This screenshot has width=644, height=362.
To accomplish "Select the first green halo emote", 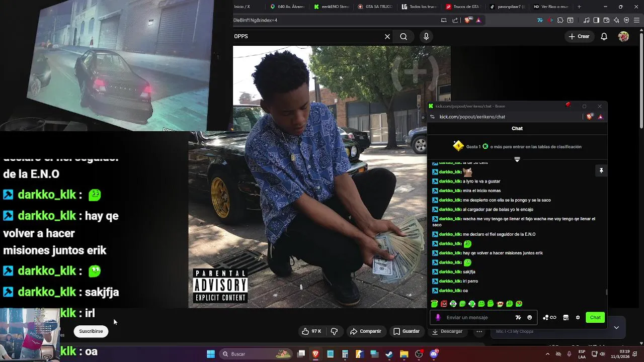I will coord(434,304).
